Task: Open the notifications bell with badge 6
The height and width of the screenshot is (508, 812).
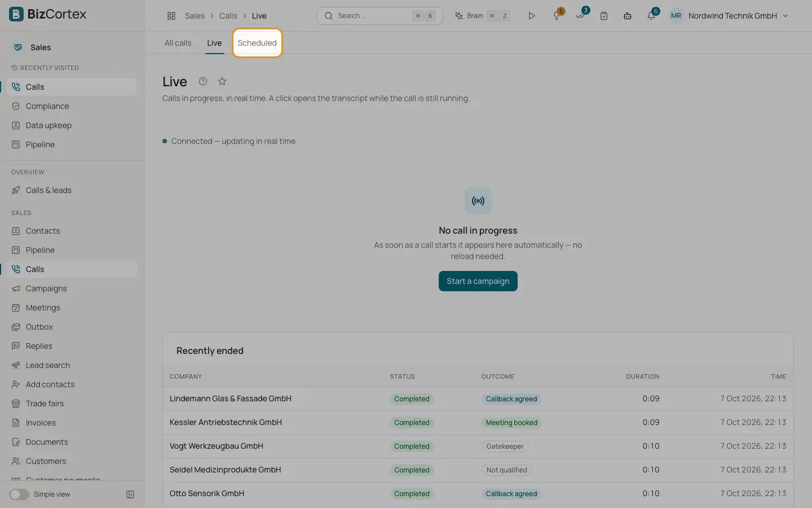Action: [x=651, y=16]
